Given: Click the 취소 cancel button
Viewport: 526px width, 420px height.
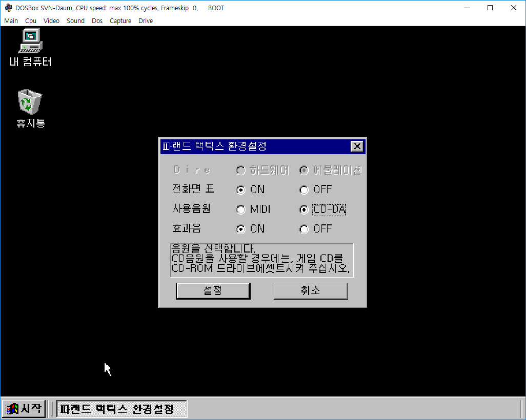Looking at the screenshot, I should coord(311,290).
